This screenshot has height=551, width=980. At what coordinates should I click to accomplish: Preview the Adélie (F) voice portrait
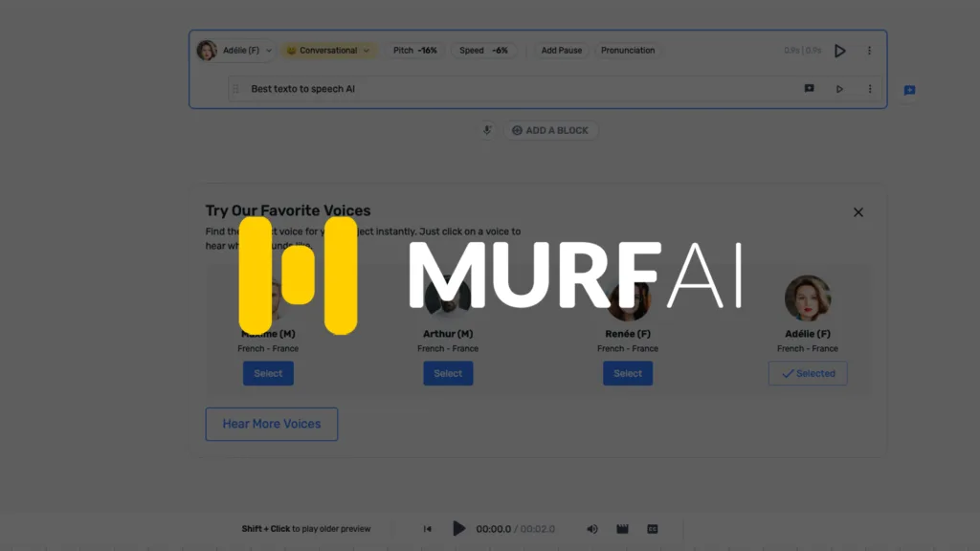(x=808, y=298)
